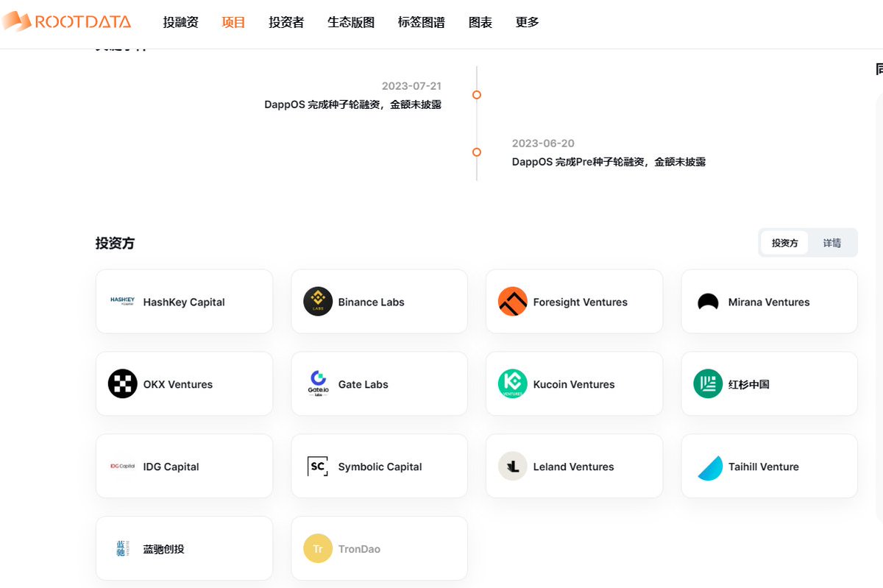Open TronDao investor name
The height and width of the screenshot is (588, 883).
pyautogui.click(x=360, y=550)
